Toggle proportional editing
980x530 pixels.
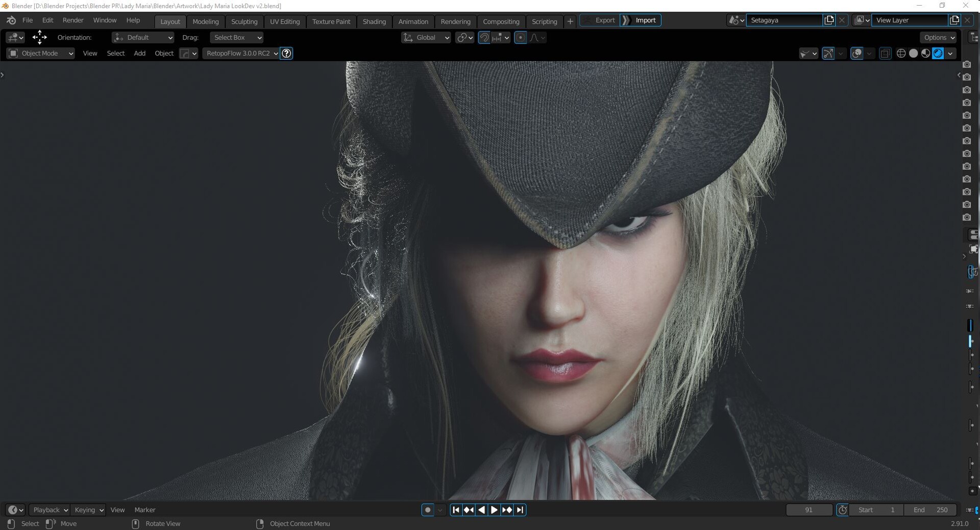point(521,37)
